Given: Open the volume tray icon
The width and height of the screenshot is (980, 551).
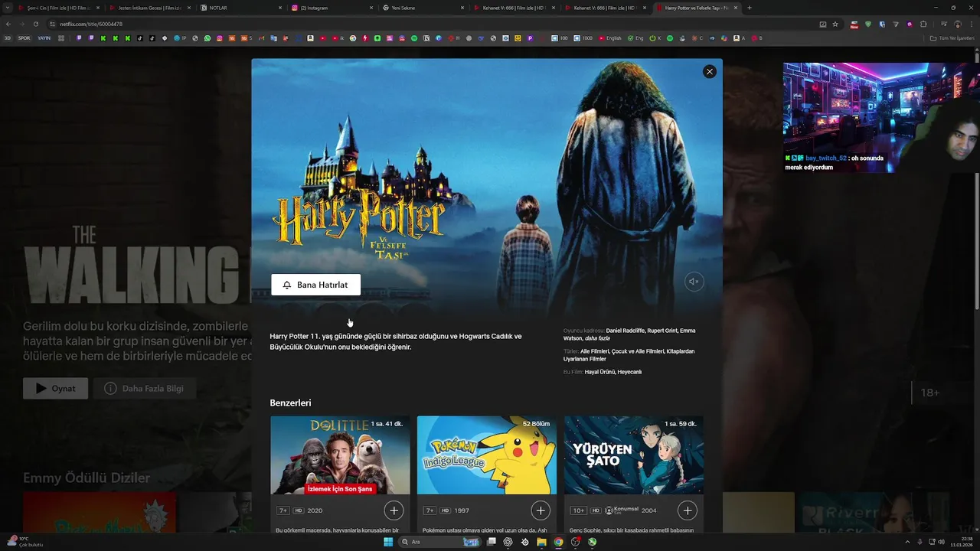Looking at the screenshot, I should coord(941,542).
